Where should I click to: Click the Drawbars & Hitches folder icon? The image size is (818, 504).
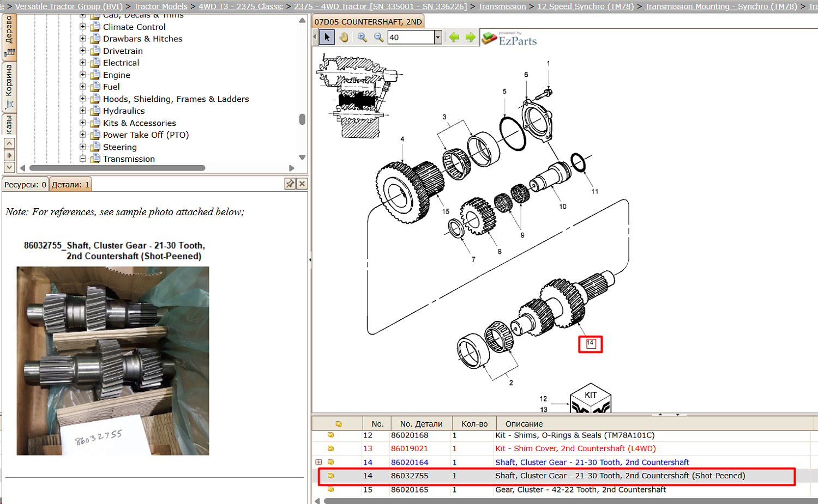click(95, 39)
